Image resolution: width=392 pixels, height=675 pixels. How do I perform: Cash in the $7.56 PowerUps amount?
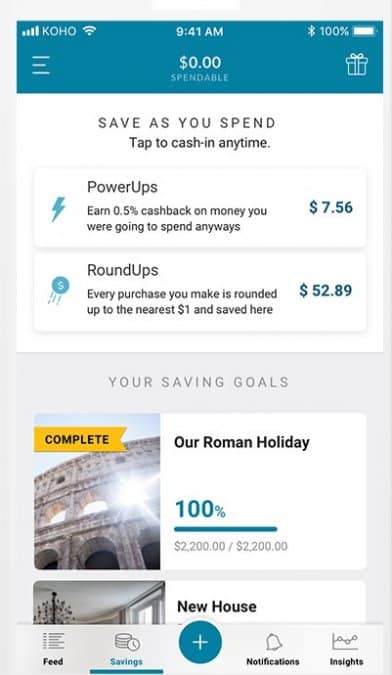pos(330,207)
